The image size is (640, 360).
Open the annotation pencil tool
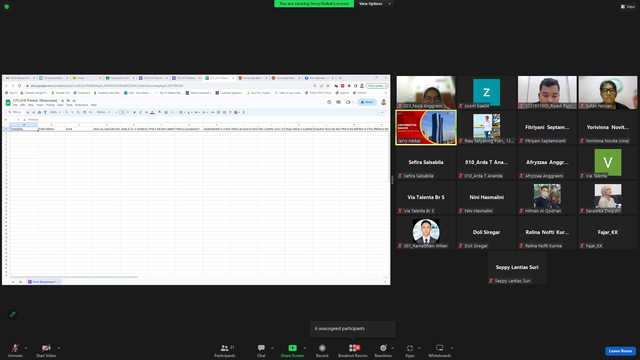pyautogui.click(x=13, y=314)
